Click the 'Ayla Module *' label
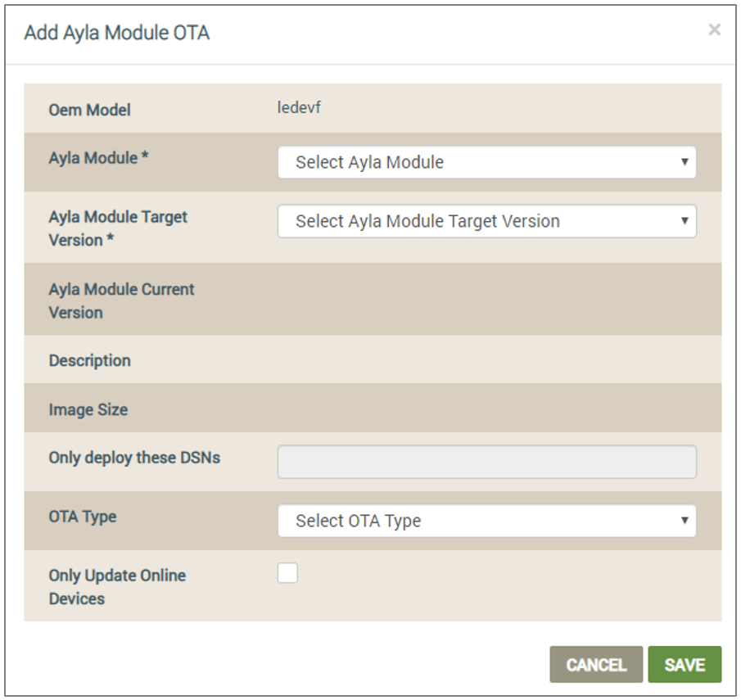The width and height of the screenshot is (741, 700). (99, 157)
